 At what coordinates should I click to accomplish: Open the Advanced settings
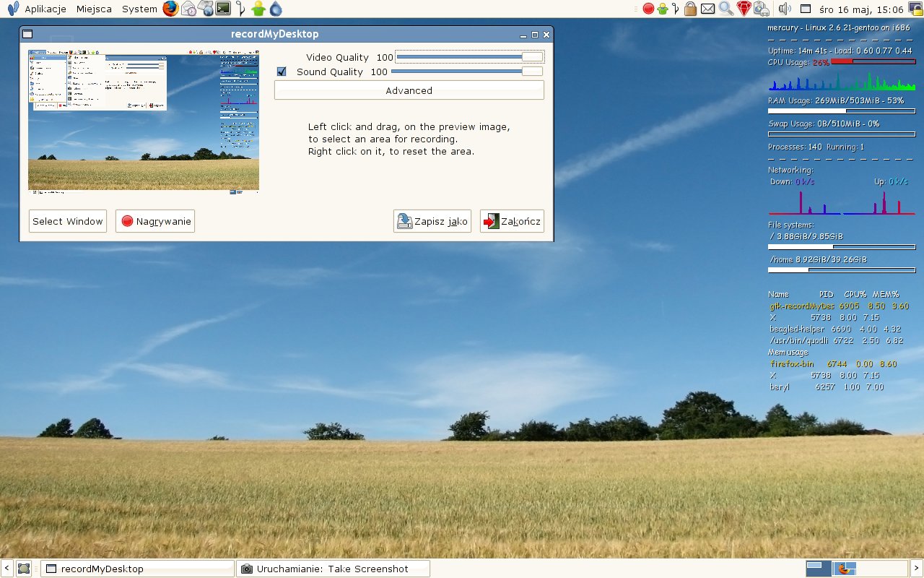(x=409, y=90)
